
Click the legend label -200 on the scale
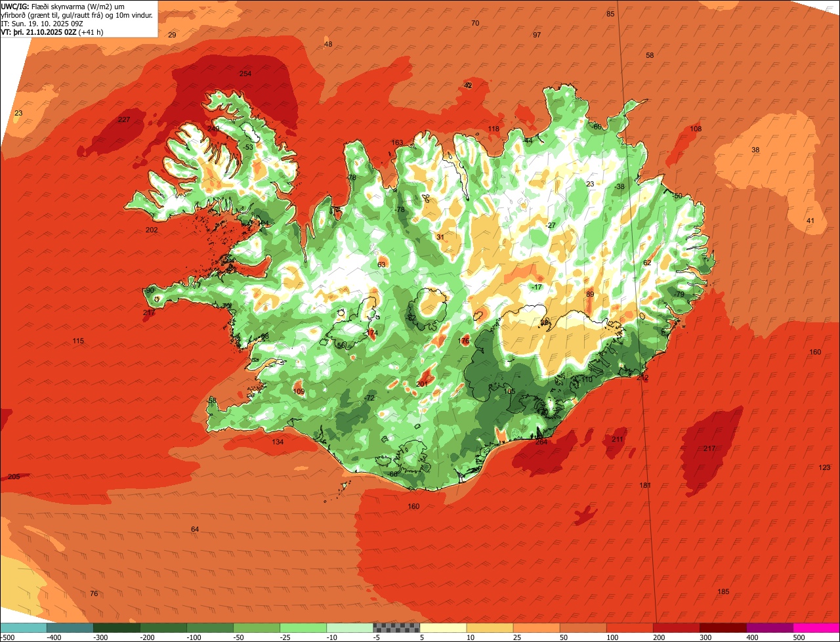146,637
